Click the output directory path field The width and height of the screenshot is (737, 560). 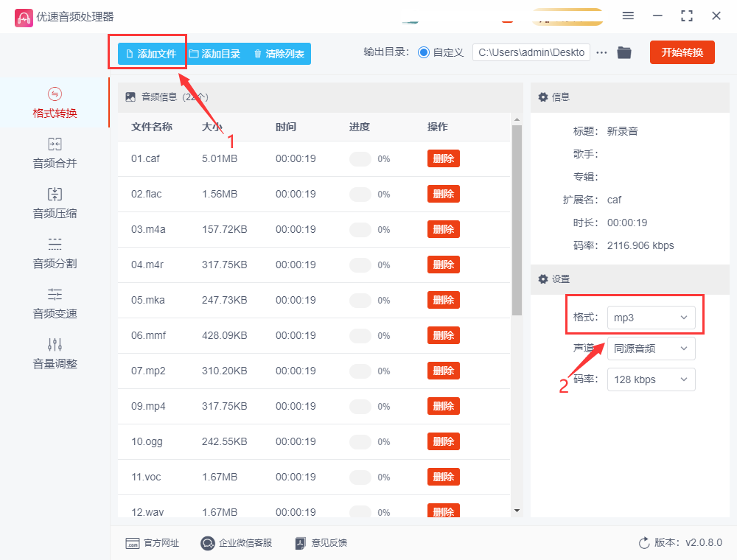(531, 52)
